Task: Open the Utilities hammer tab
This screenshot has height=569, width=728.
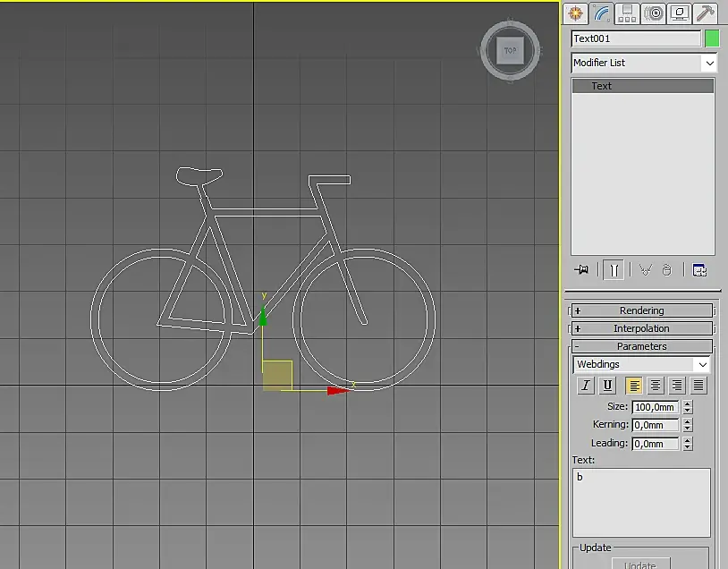Action: 706,13
